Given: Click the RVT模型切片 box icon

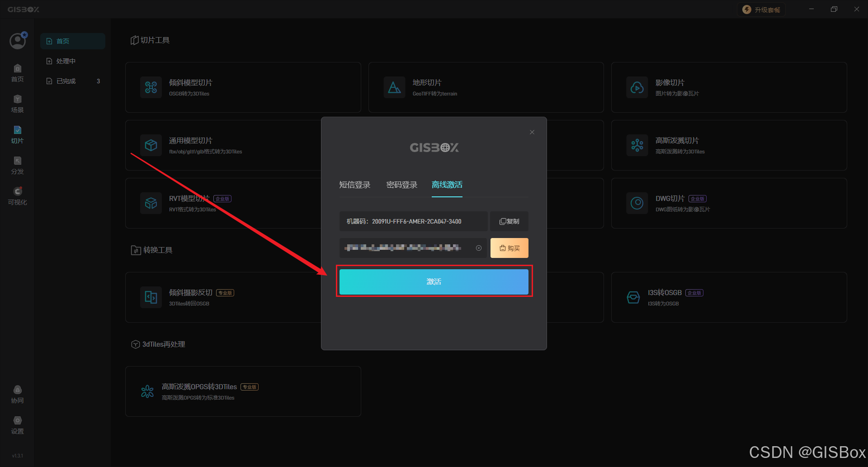Looking at the screenshot, I should pos(151,203).
